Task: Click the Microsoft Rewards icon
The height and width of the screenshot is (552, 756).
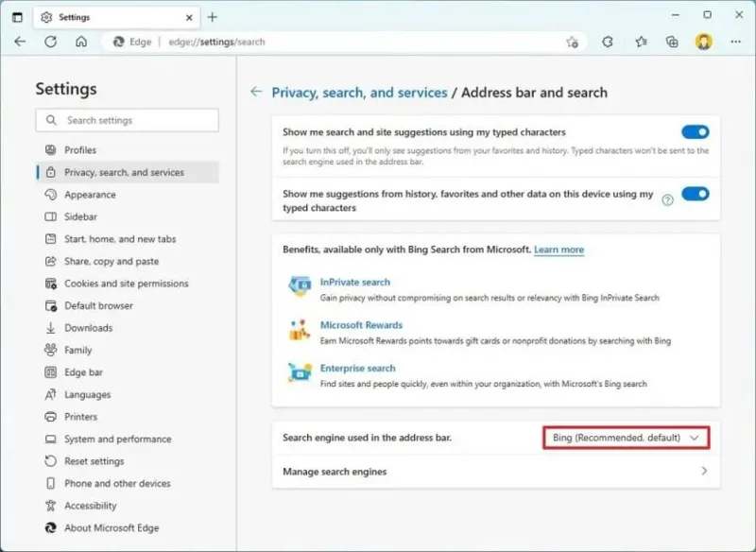Action: click(x=300, y=330)
